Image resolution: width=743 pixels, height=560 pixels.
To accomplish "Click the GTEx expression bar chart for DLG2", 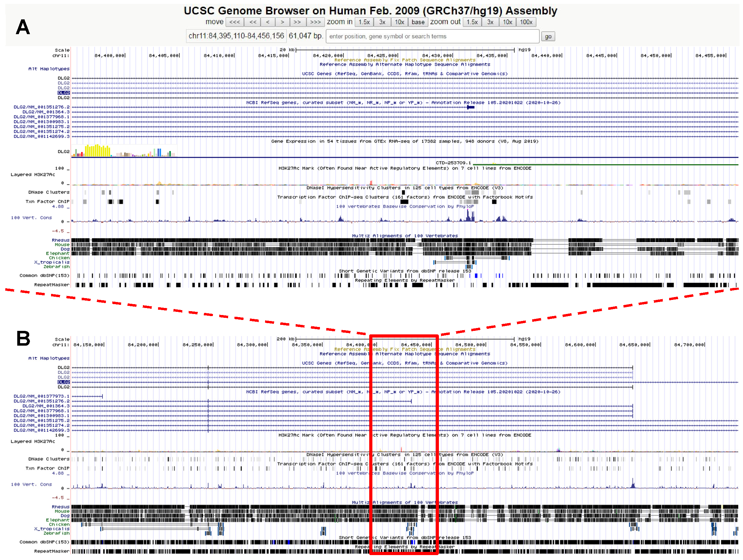I will (x=124, y=150).
